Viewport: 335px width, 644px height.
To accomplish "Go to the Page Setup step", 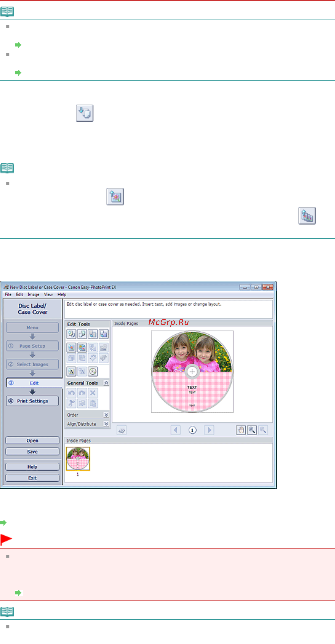I will point(32,346).
